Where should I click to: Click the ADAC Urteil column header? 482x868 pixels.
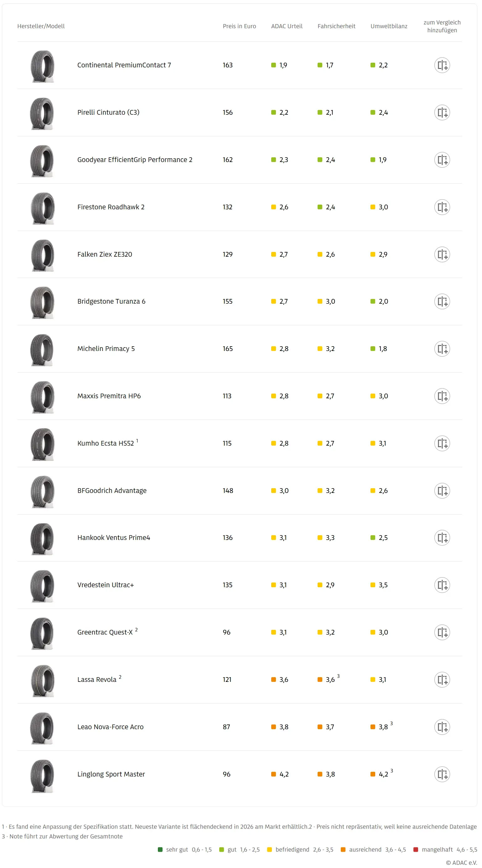tap(287, 26)
